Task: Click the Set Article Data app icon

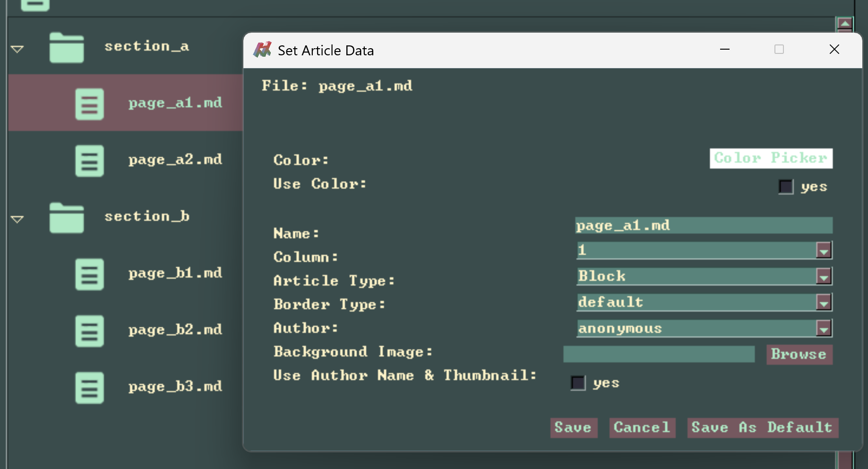Action: [x=262, y=50]
